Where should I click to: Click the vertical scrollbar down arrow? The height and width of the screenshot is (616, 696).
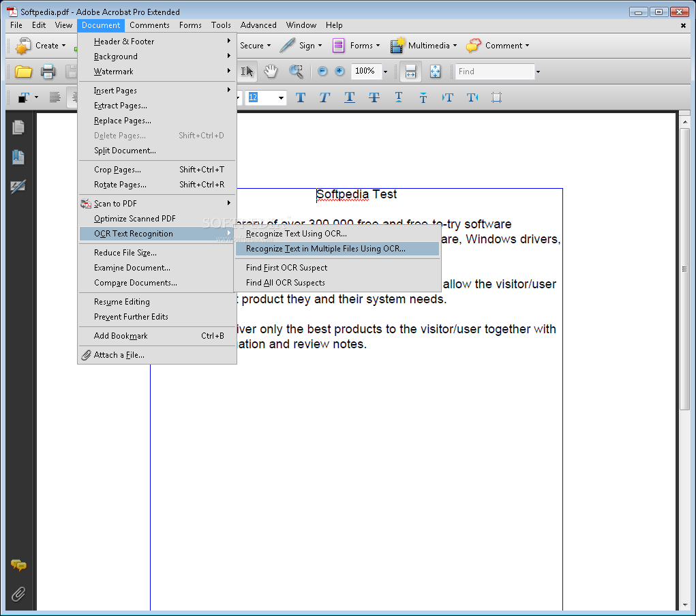pos(685,605)
